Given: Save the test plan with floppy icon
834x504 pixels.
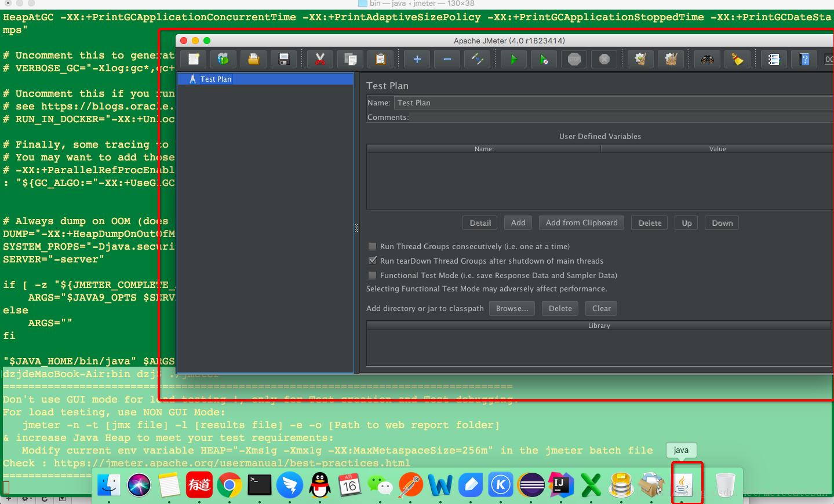Looking at the screenshot, I should [283, 59].
